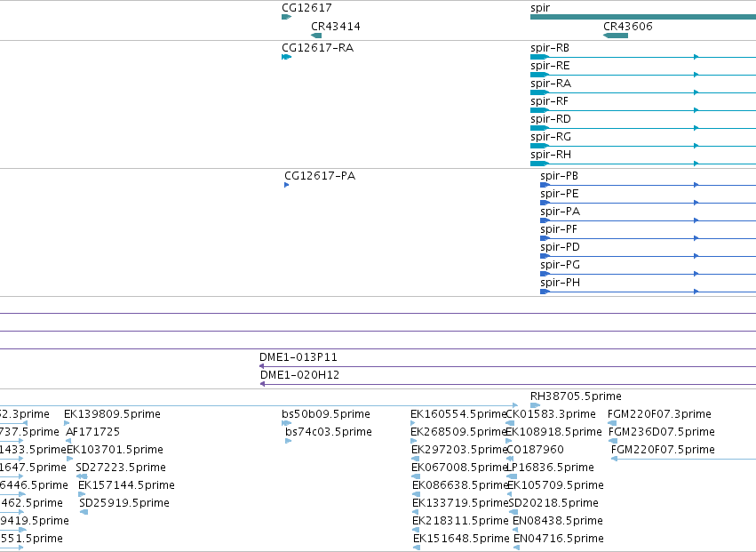Select the EK133719.5prime EST
The height and width of the screenshot is (552, 756).
(x=416, y=512)
